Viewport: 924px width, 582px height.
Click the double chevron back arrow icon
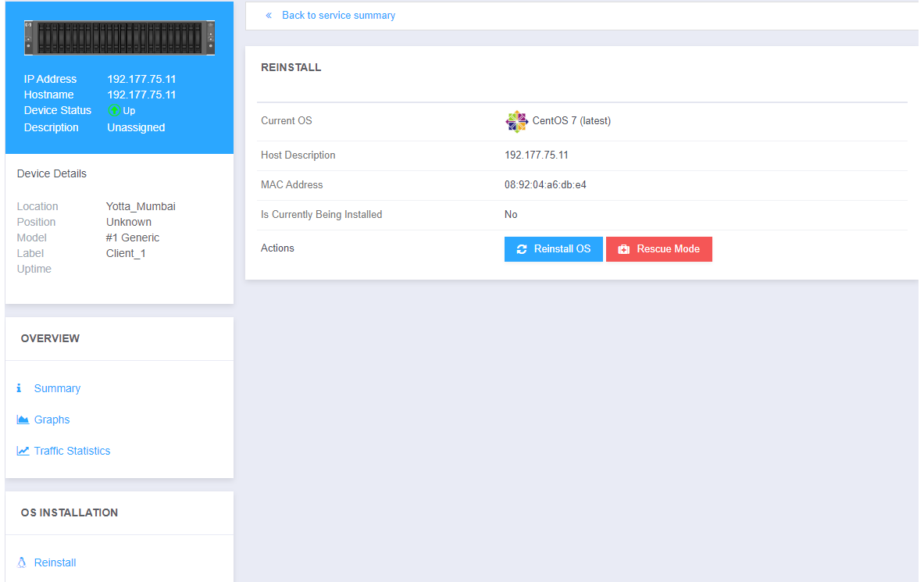click(x=269, y=16)
